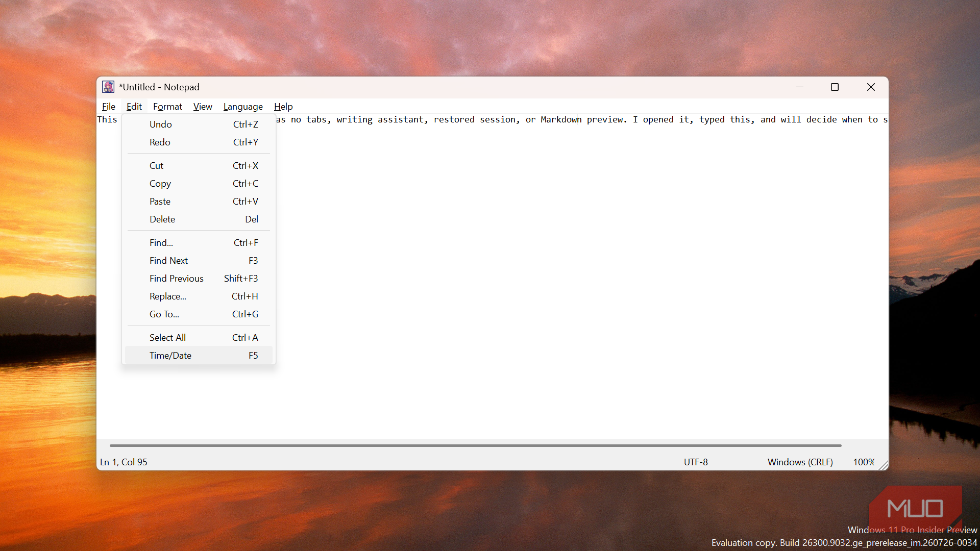Open the Replace... entry
980x551 pixels.
tap(199, 296)
